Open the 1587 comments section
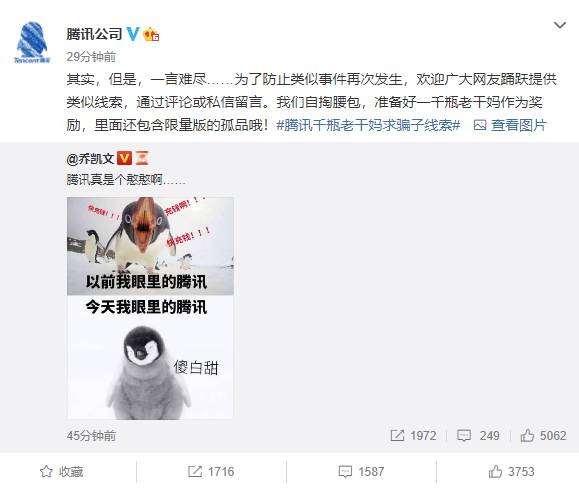This screenshot has width=579, height=490. click(x=362, y=472)
